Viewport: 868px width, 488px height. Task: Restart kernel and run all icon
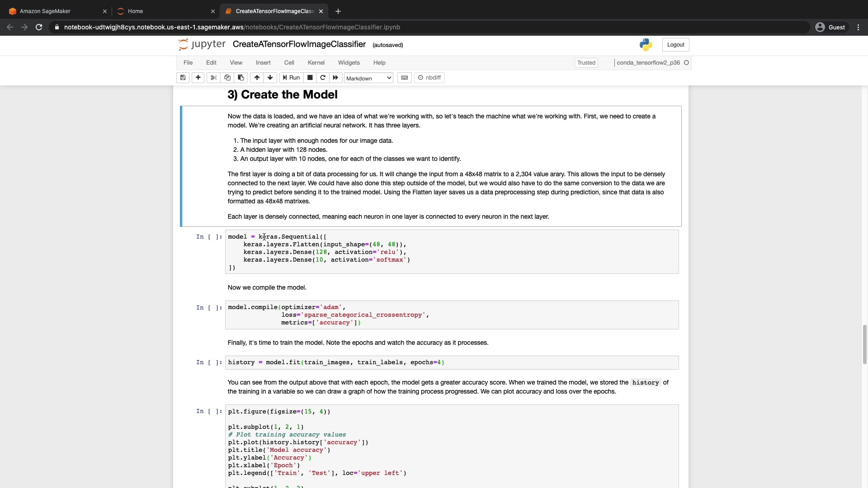tap(335, 78)
